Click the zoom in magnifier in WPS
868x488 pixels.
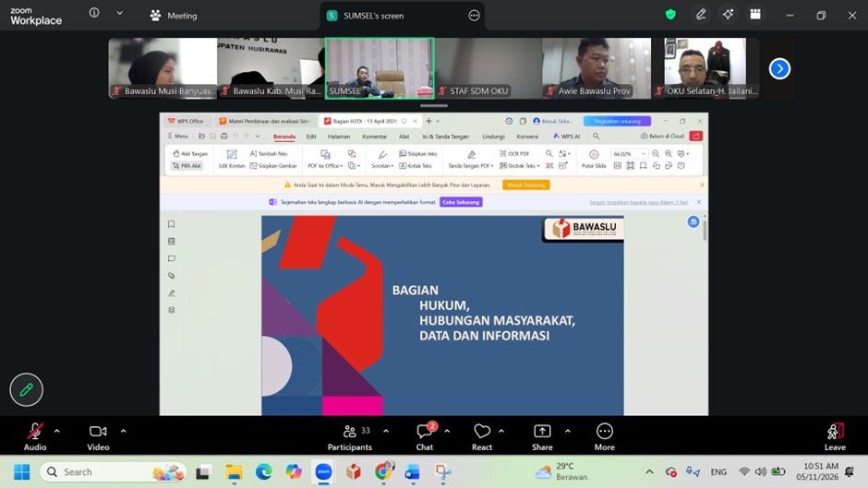(669, 154)
